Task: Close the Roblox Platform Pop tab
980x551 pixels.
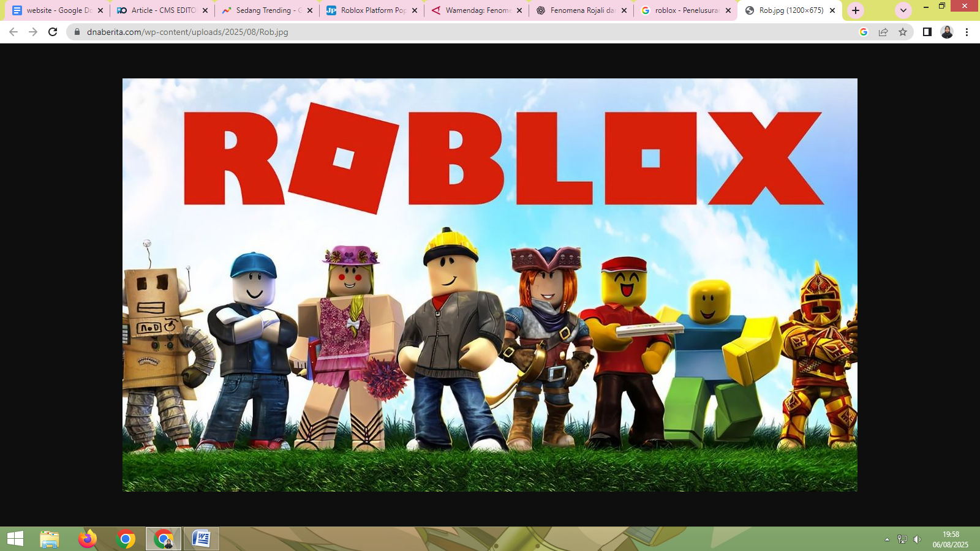Action: click(415, 10)
